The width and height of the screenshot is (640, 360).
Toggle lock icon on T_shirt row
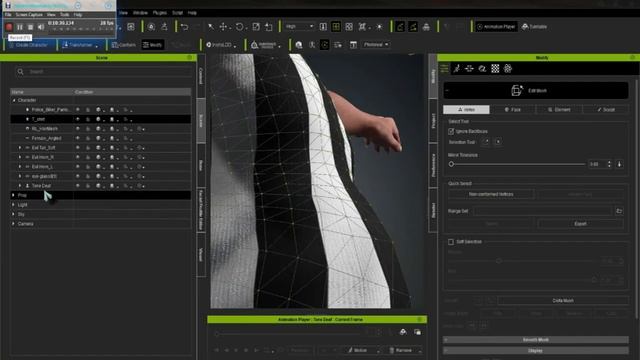point(88,119)
